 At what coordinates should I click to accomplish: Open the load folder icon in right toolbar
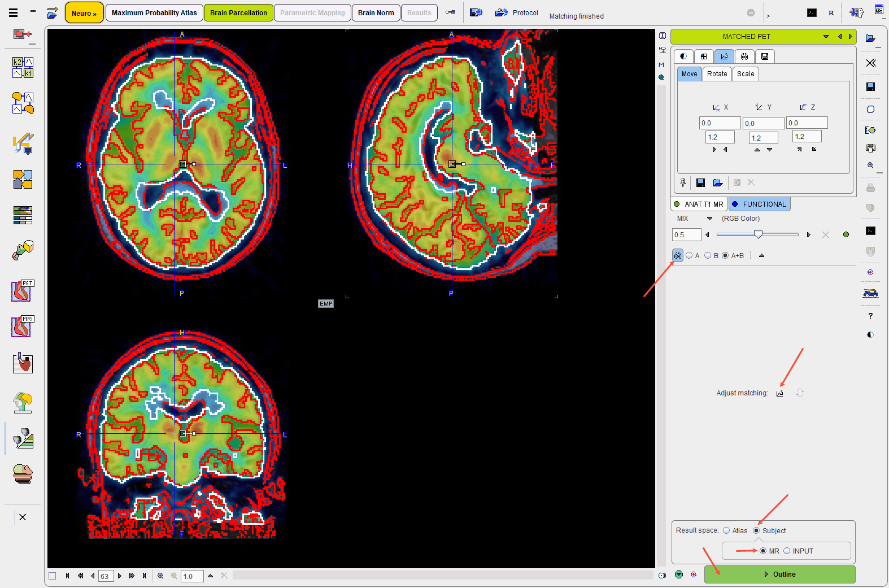pyautogui.click(x=870, y=38)
